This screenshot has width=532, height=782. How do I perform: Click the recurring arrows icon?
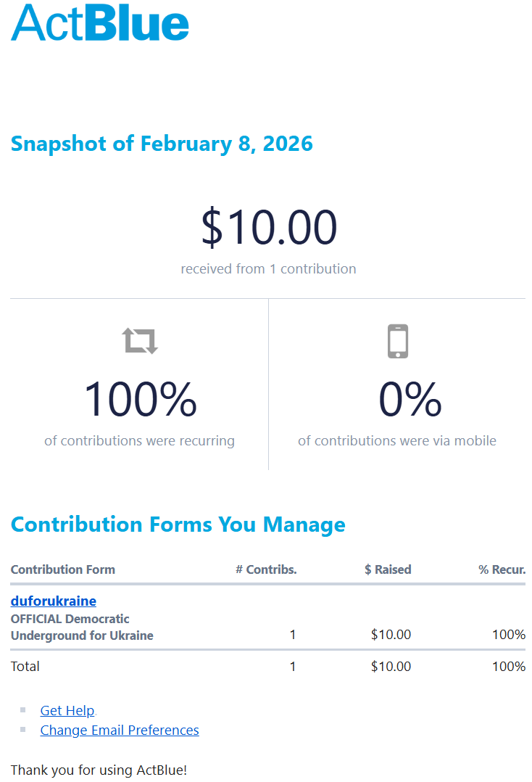[x=140, y=340]
